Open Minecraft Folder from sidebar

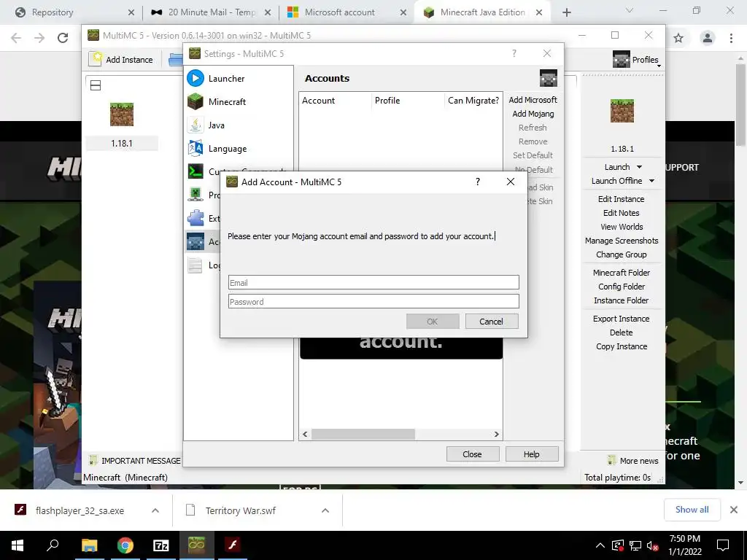coord(622,273)
